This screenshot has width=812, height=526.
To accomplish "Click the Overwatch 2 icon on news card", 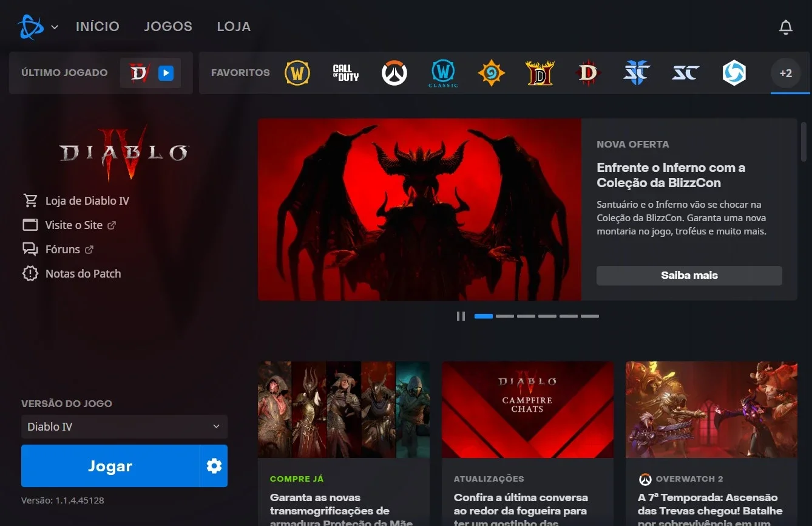I will click(645, 479).
